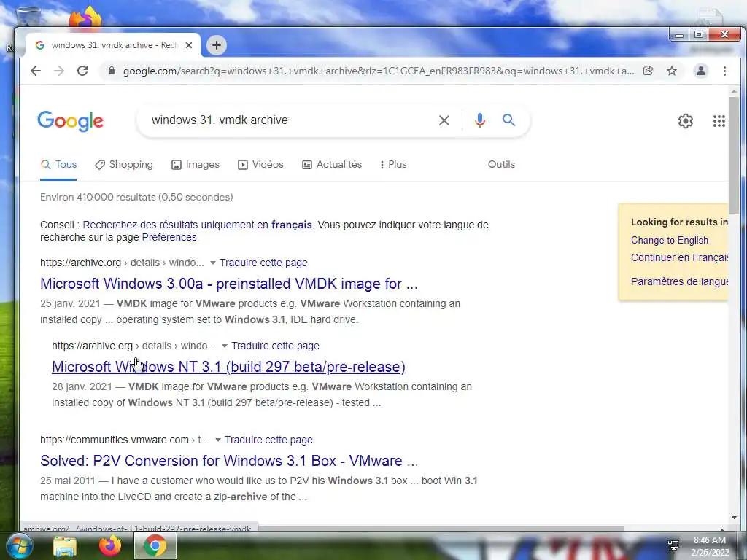747x560 pixels.
Task: Open Paramètres de langue
Action: (679, 281)
